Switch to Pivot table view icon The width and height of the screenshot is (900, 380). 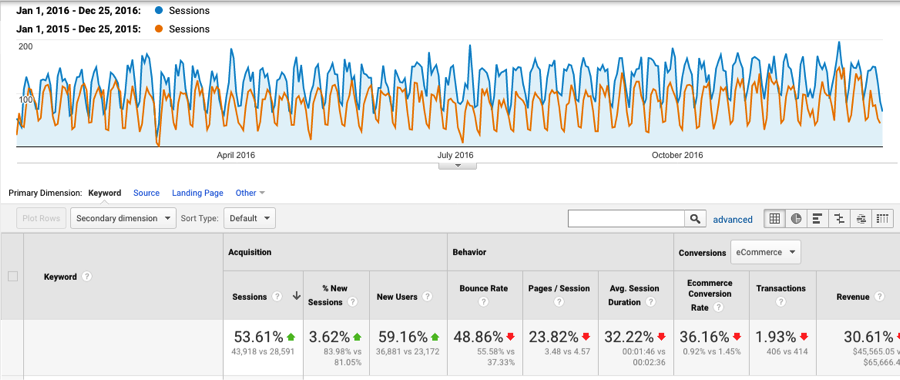883,218
